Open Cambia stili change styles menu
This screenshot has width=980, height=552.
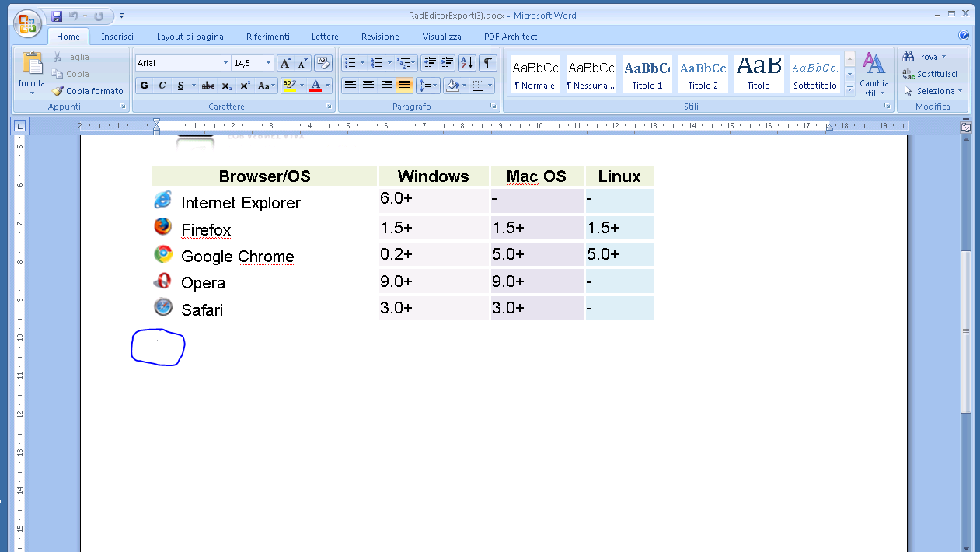point(874,75)
